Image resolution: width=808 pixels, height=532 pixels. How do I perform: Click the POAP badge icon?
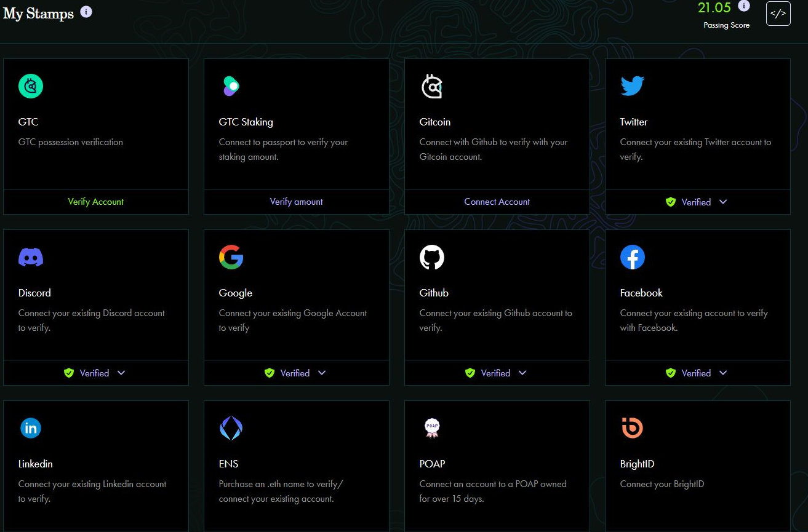432,428
